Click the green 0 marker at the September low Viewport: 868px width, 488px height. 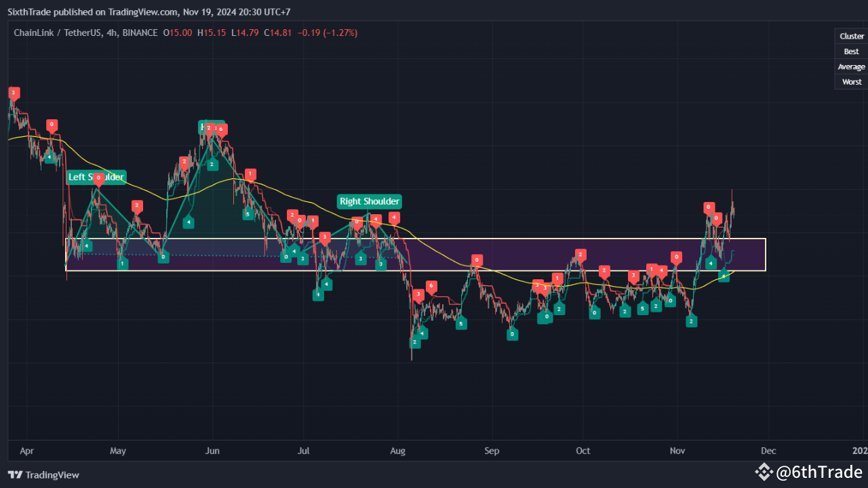pyautogui.click(x=513, y=333)
